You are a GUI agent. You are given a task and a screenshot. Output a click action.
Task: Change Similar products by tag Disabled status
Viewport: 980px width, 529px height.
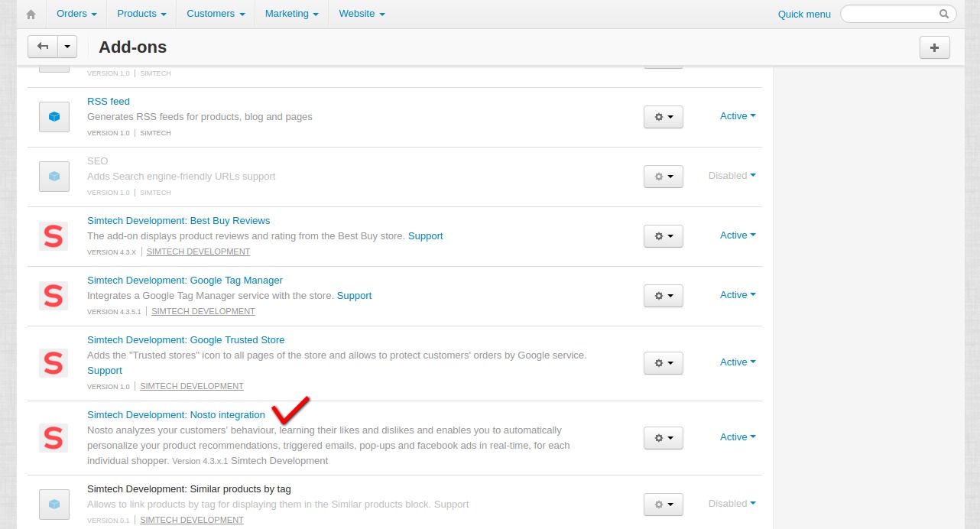point(732,504)
